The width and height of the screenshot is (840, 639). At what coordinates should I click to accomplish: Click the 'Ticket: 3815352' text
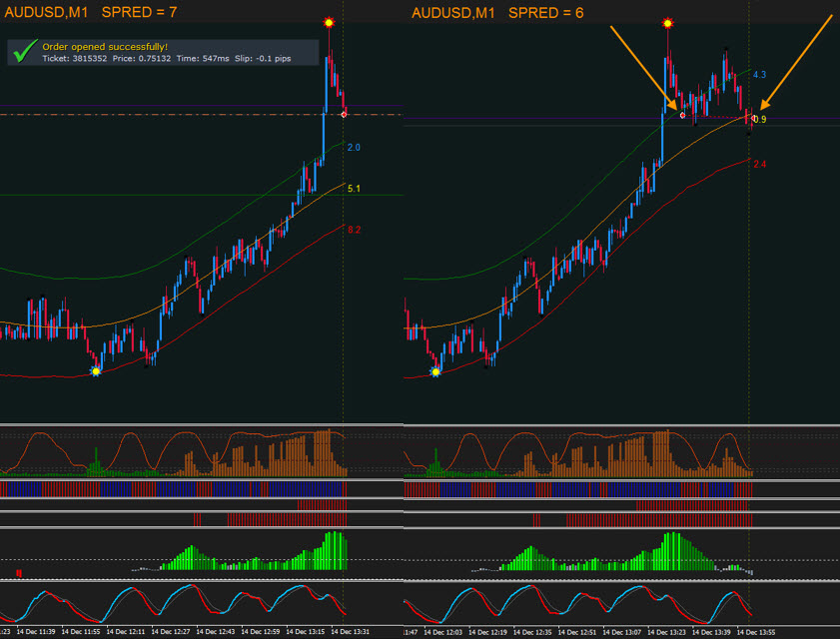[x=75, y=58]
